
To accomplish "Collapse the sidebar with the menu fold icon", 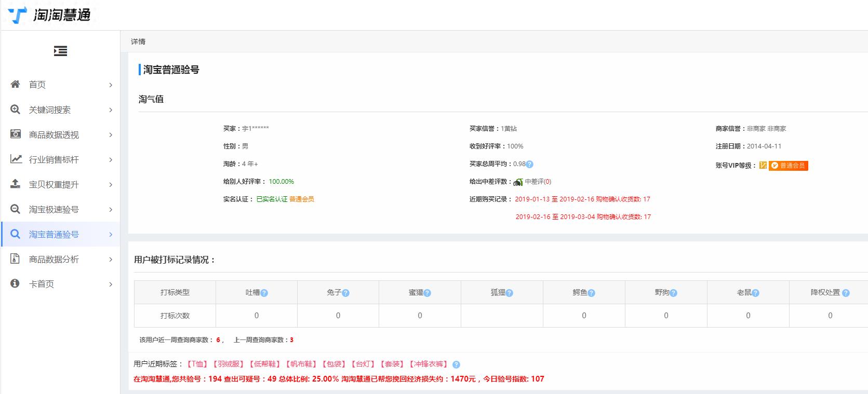I will coord(60,51).
